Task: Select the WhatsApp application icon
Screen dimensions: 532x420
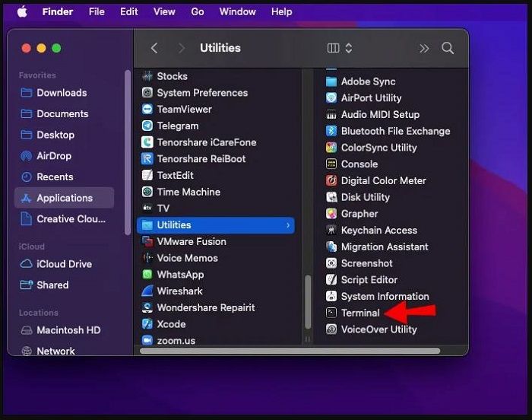Action: coord(147,275)
